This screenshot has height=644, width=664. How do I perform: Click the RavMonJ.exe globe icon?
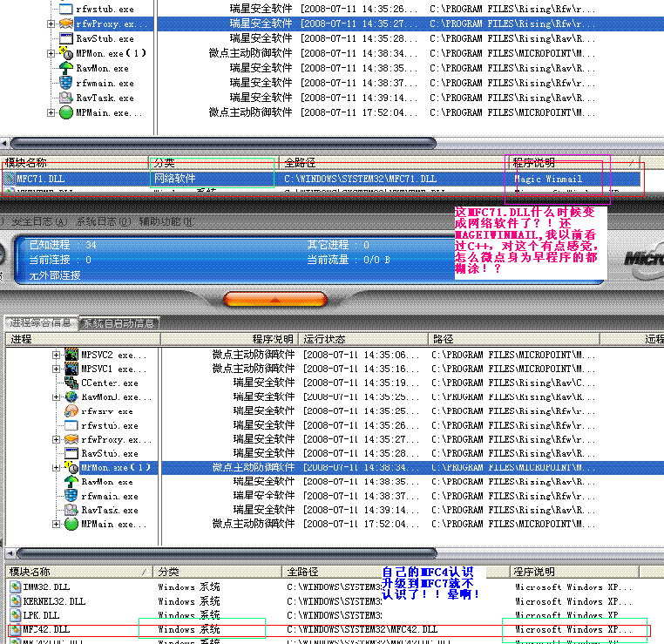(71, 397)
